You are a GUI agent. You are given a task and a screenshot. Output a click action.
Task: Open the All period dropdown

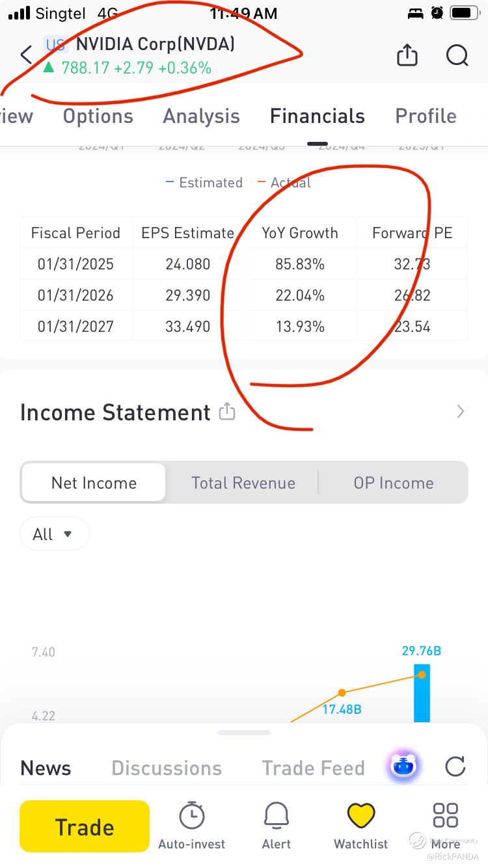pos(54,534)
